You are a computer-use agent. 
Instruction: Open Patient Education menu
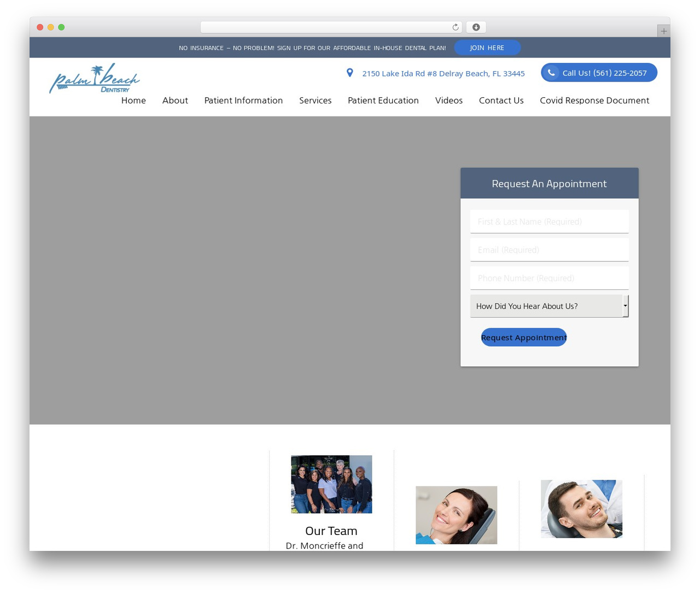[383, 101]
